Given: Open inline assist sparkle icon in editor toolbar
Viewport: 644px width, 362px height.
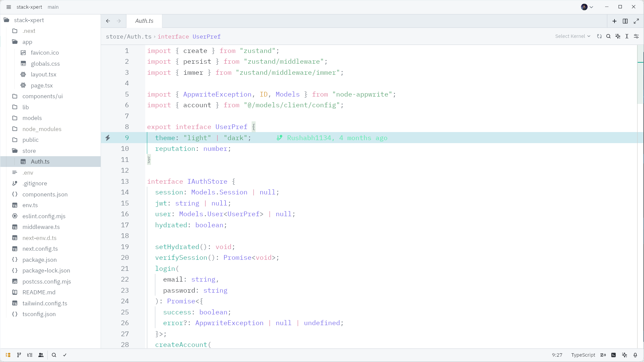Looking at the screenshot, I should (x=618, y=36).
